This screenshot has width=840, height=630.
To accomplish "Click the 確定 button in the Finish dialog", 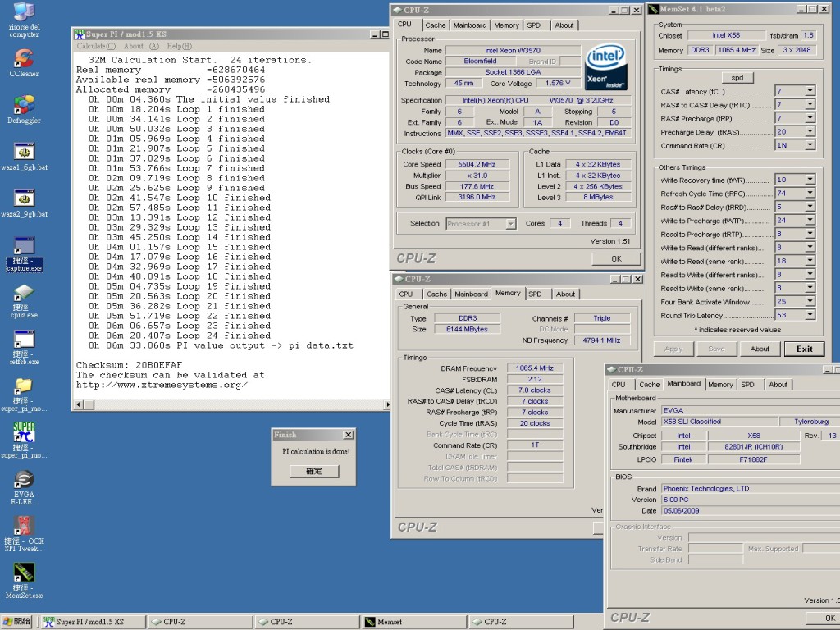I will [x=314, y=471].
